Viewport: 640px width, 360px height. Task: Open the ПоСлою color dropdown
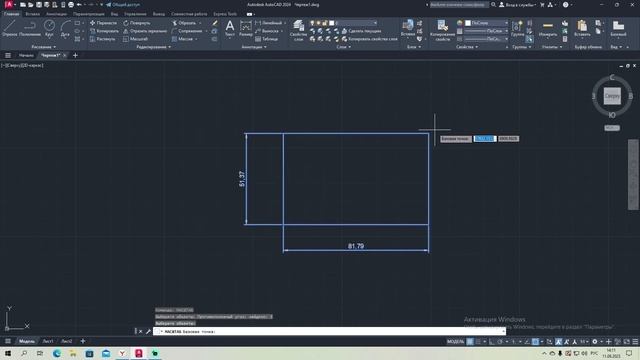pyautogui.click(x=487, y=23)
